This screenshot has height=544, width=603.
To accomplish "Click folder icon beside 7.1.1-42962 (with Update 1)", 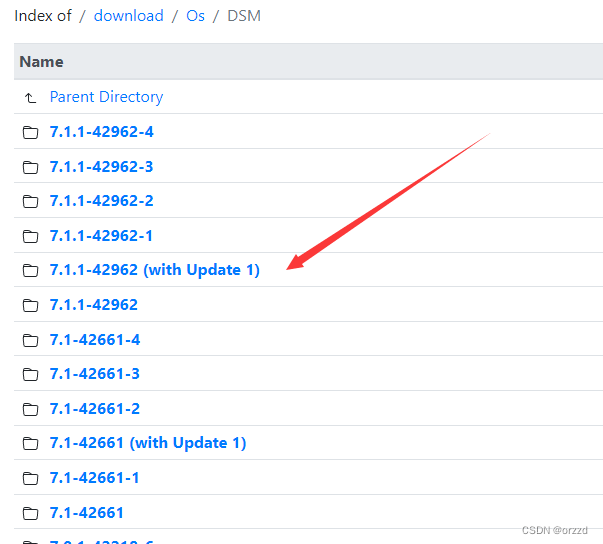I will click(x=30, y=271).
